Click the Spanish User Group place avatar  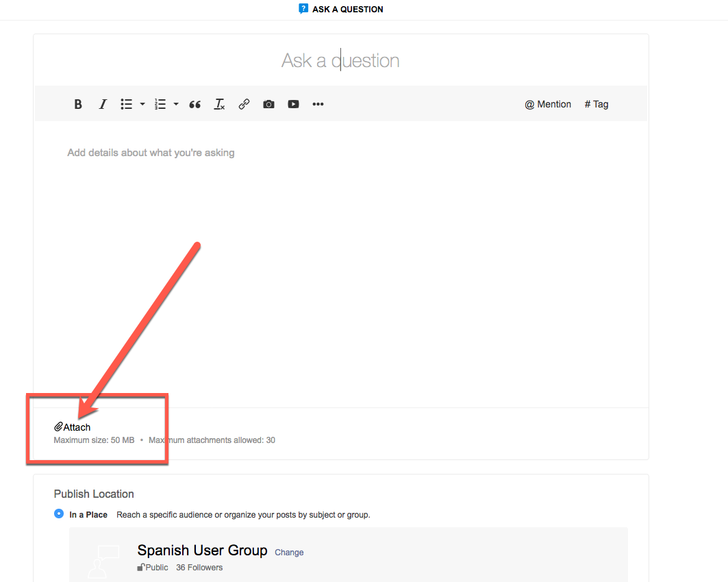click(104, 561)
